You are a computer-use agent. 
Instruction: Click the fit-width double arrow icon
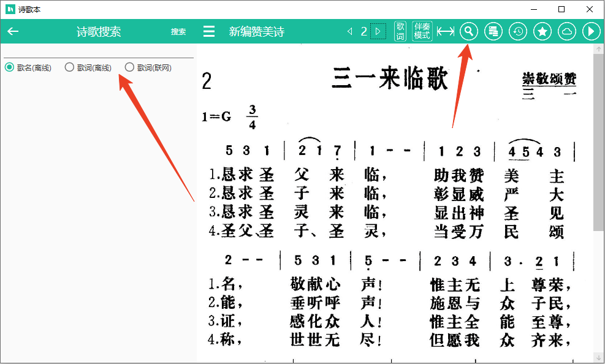(446, 32)
